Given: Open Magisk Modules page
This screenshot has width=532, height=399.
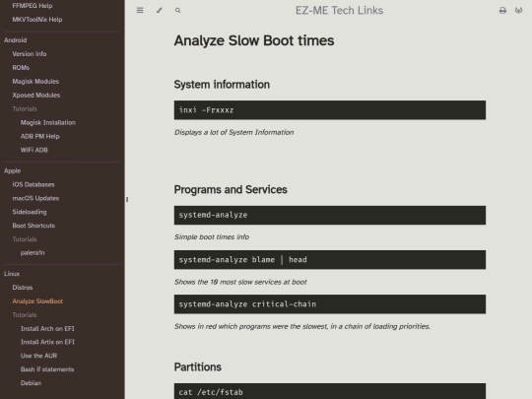Looking at the screenshot, I should [x=35, y=82].
